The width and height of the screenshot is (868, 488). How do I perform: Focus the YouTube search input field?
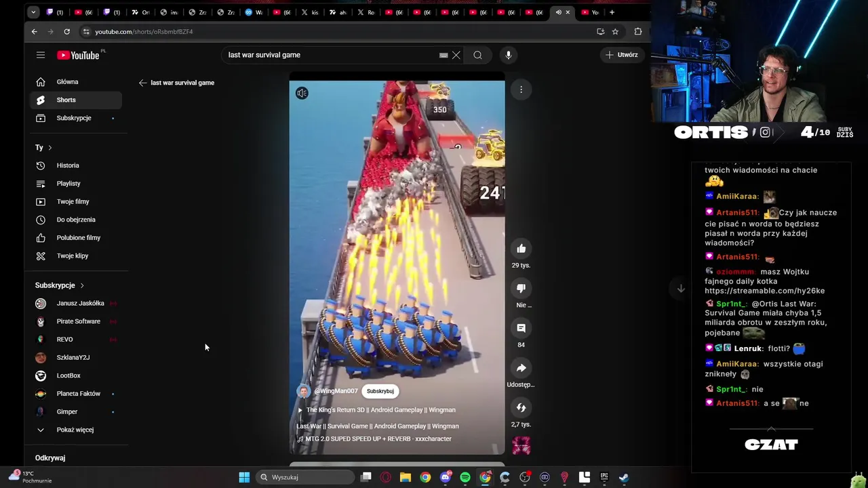[332, 55]
